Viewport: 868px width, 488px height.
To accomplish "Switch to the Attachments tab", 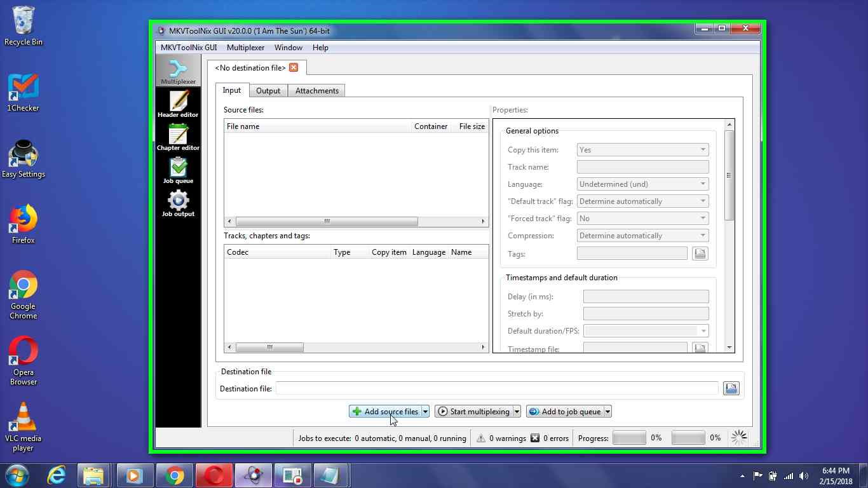I will pos(317,91).
